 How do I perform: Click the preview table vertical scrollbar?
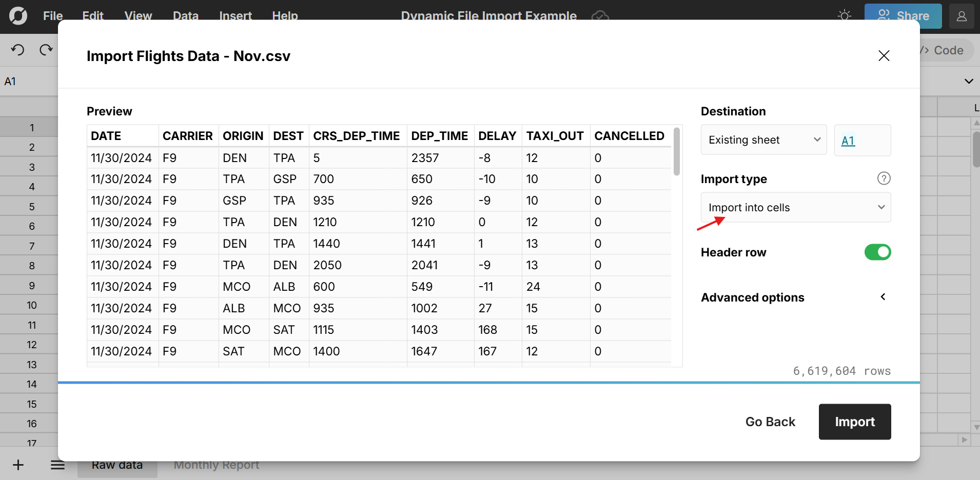click(x=677, y=152)
